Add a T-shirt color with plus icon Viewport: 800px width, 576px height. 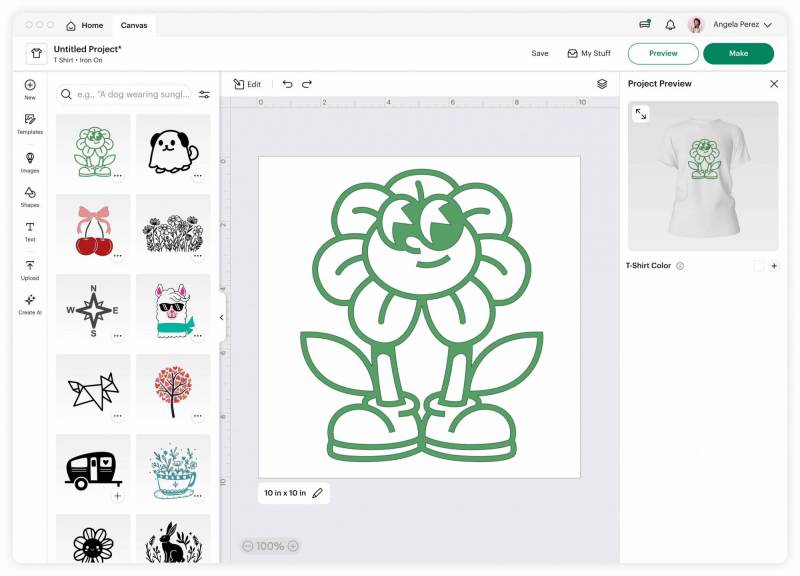(774, 266)
